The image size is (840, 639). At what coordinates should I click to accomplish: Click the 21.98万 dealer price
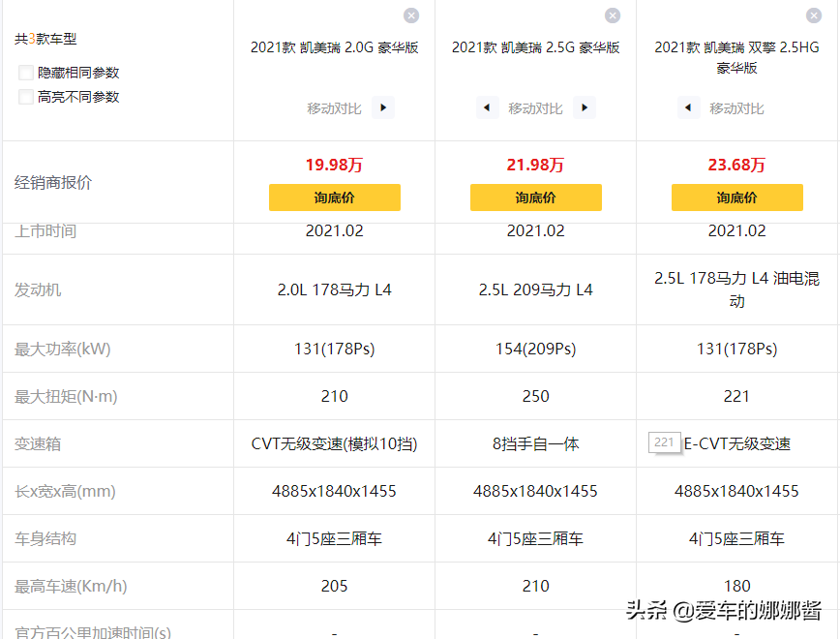tap(536, 165)
